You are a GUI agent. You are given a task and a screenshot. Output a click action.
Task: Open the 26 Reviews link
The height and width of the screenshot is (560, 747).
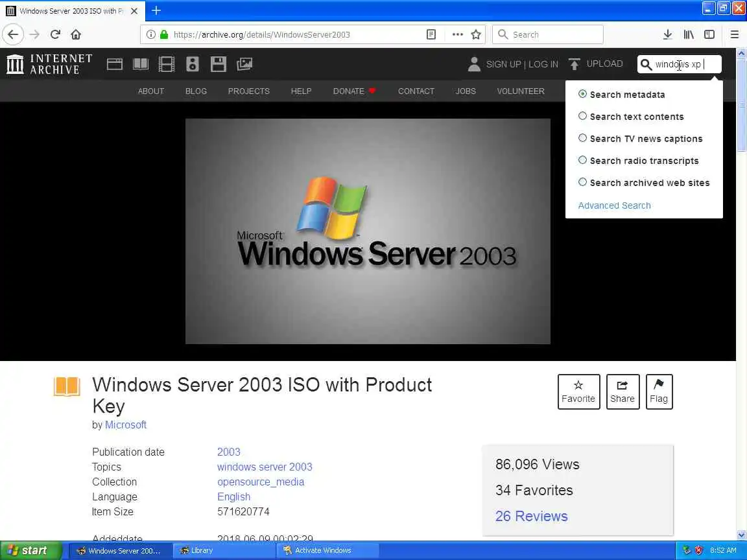pyautogui.click(x=531, y=516)
